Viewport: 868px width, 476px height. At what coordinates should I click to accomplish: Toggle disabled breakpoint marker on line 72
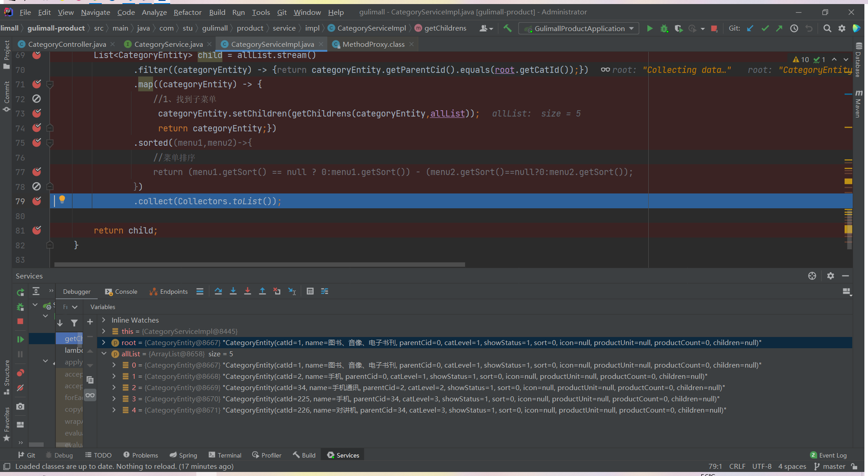point(37,99)
